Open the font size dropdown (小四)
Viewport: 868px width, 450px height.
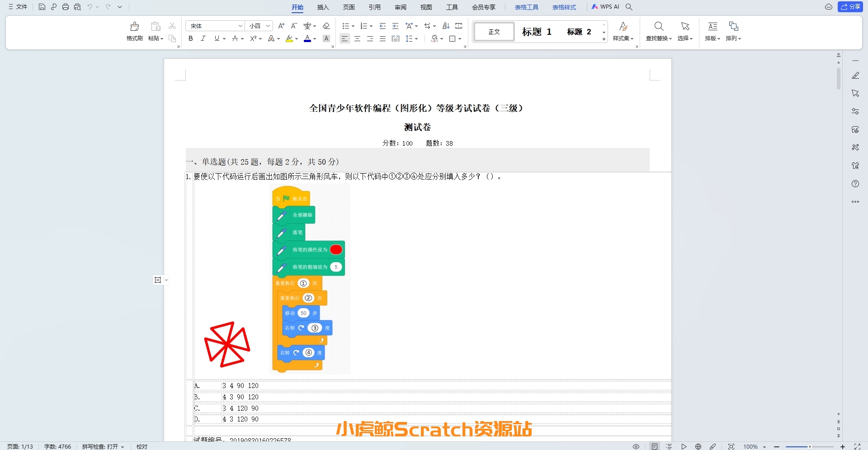coord(268,26)
